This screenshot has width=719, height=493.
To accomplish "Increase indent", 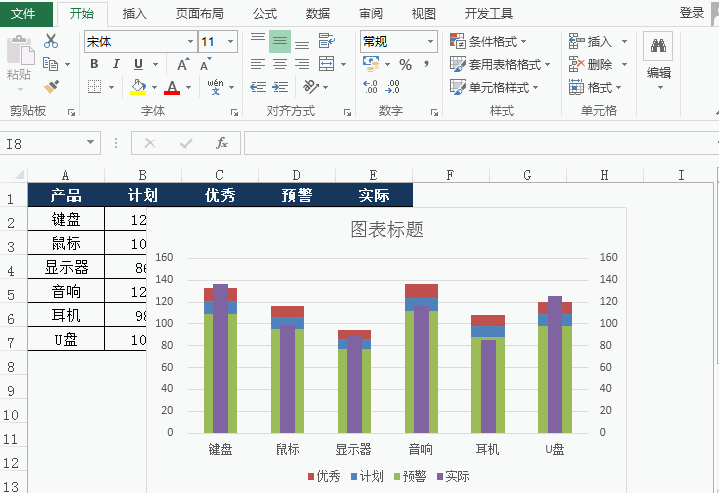I will pos(280,87).
